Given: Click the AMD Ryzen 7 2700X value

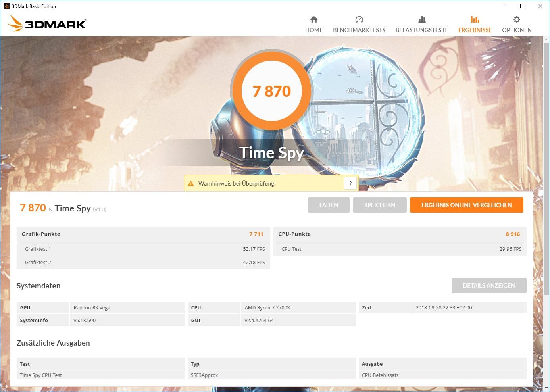Looking at the screenshot, I should pyautogui.click(x=267, y=308).
